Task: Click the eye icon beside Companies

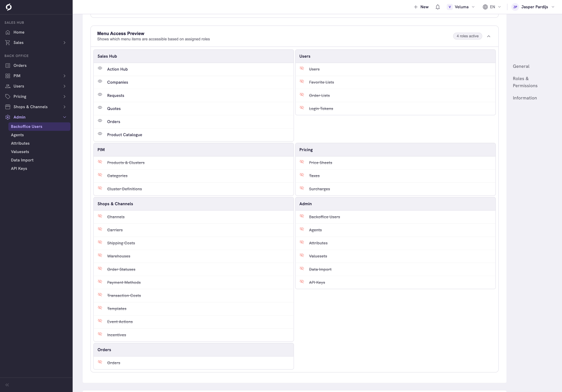Action: 100,81
